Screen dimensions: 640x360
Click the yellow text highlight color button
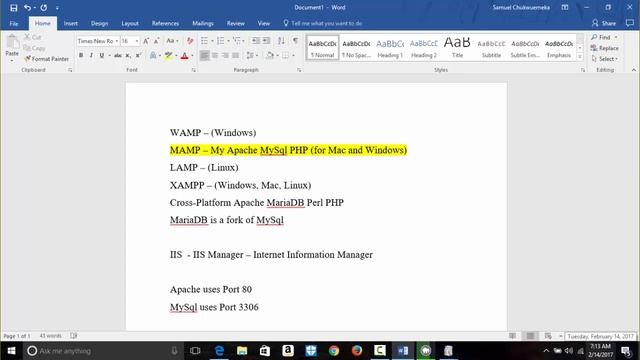(168, 55)
